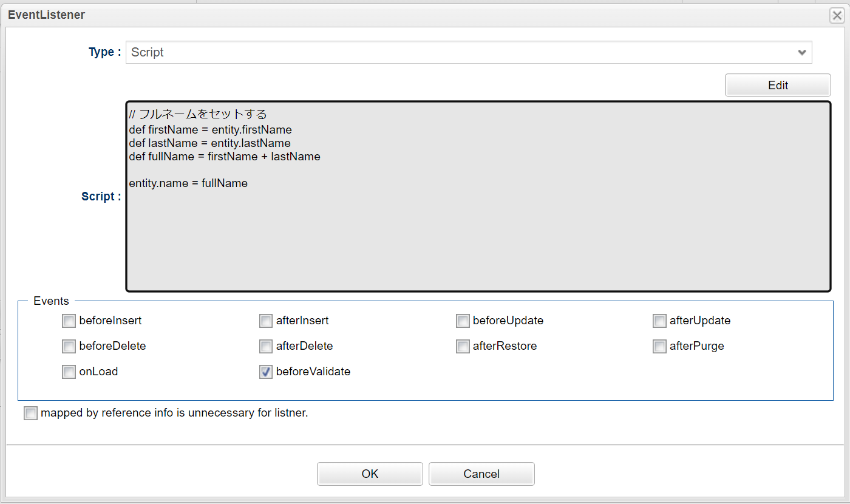Click the Edit button
Image resolution: width=850 pixels, height=504 pixels.
click(x=778, y=84)
